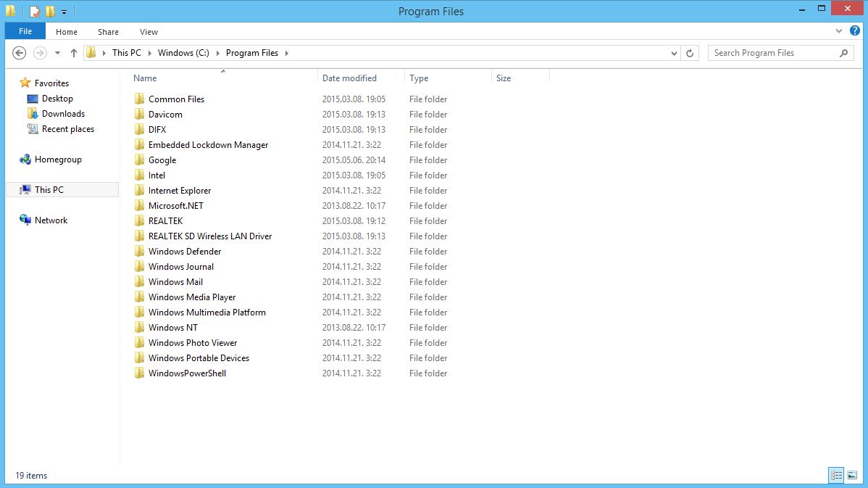Open the Customize Quick Access Toolbar dropdown
The height and width of the screenshot is (488, 868).
[x=64, y=12]
